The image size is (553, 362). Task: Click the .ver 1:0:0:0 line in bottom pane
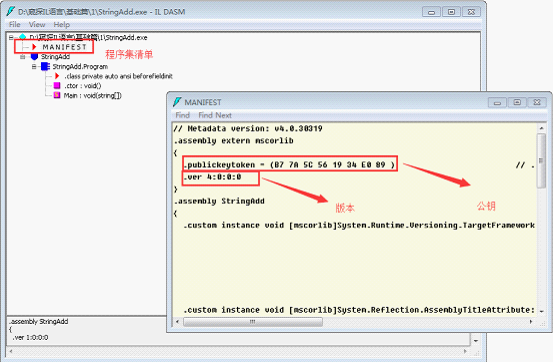tap(30, 338)
